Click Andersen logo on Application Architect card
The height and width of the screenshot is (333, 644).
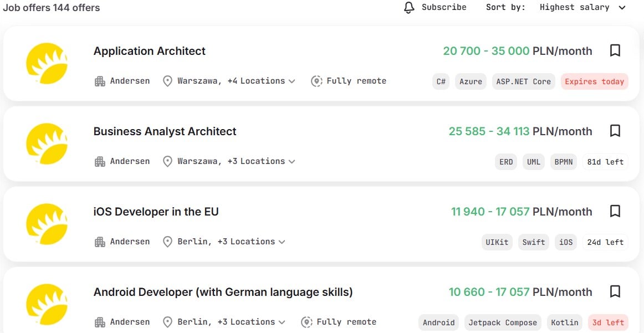(x=47, y=63)
